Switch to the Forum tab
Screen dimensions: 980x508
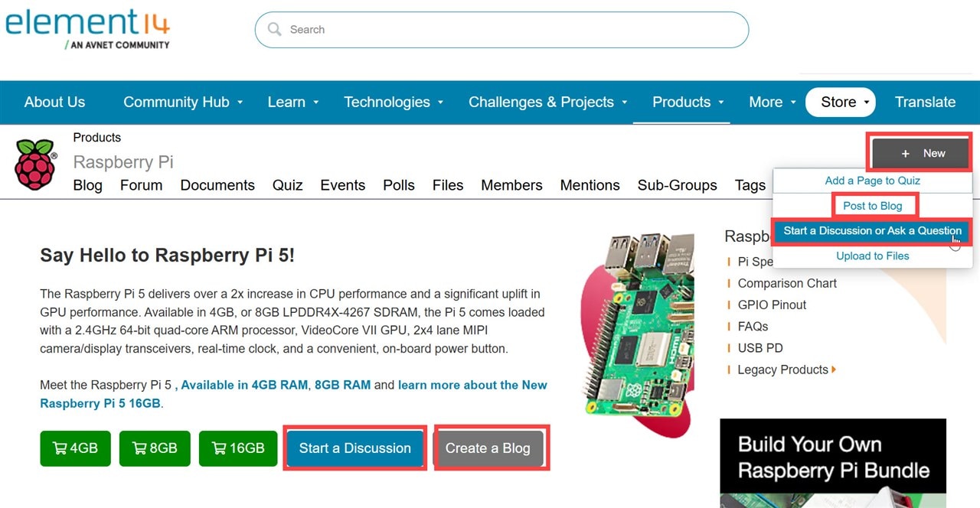pos(141,185)
